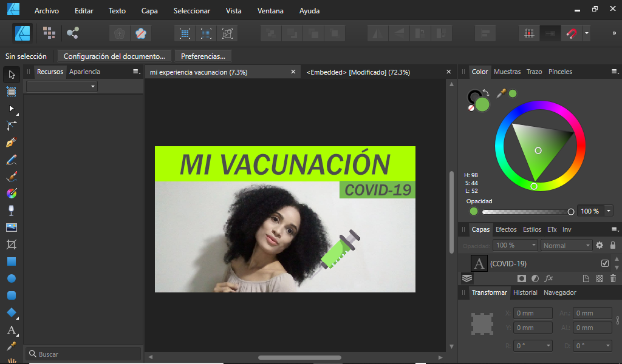
Task: Add mask layer in Capas panel
Action: [x=522, y=278]
